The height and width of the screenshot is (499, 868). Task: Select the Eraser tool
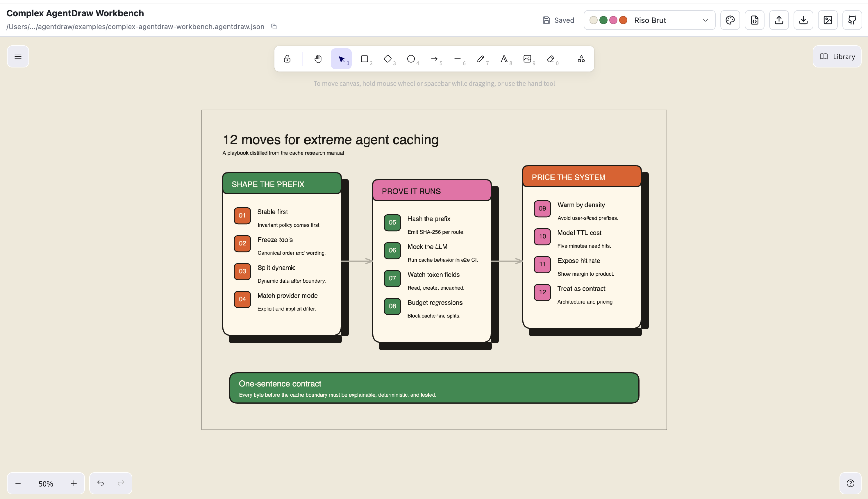click(551, 59)
